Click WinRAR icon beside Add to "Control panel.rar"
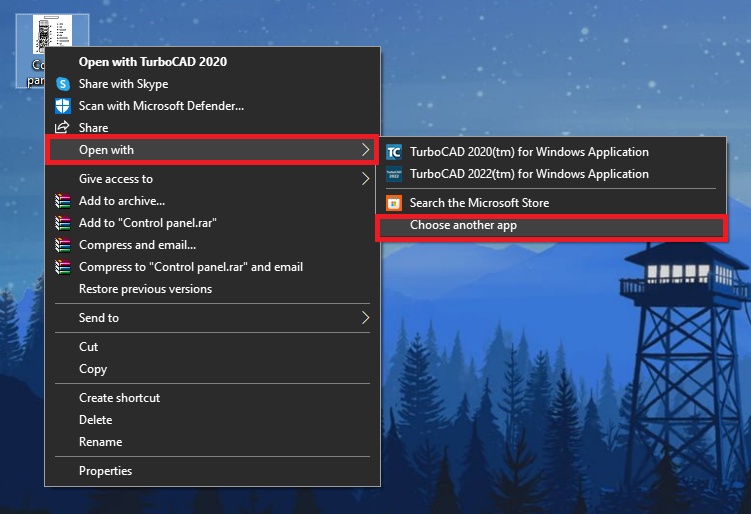This screenshot has height=514, width=751. click(x=63, y=223)
